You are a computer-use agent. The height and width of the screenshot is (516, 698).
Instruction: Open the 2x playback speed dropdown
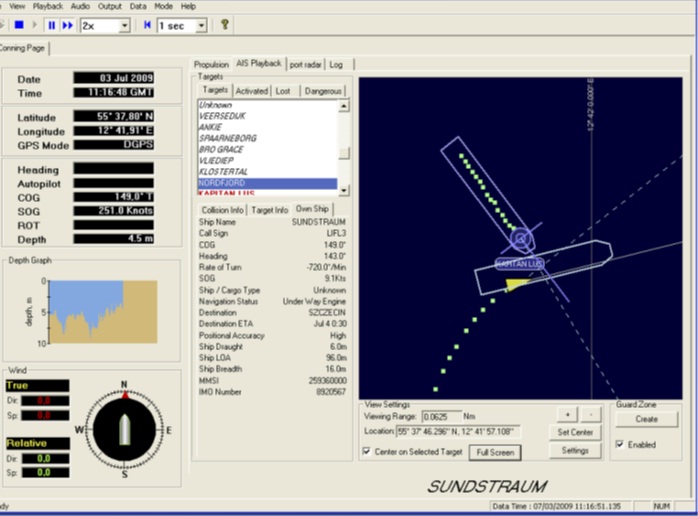coord(124,25)
